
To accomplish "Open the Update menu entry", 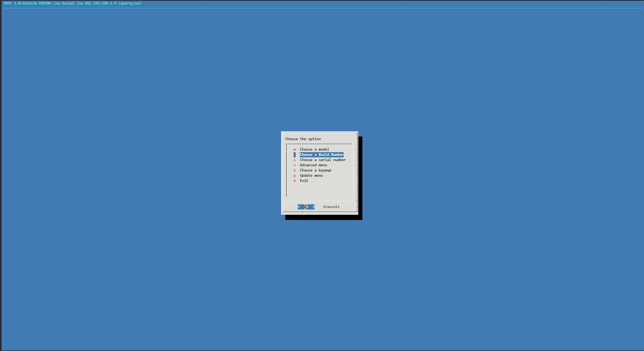I will 311,175.
